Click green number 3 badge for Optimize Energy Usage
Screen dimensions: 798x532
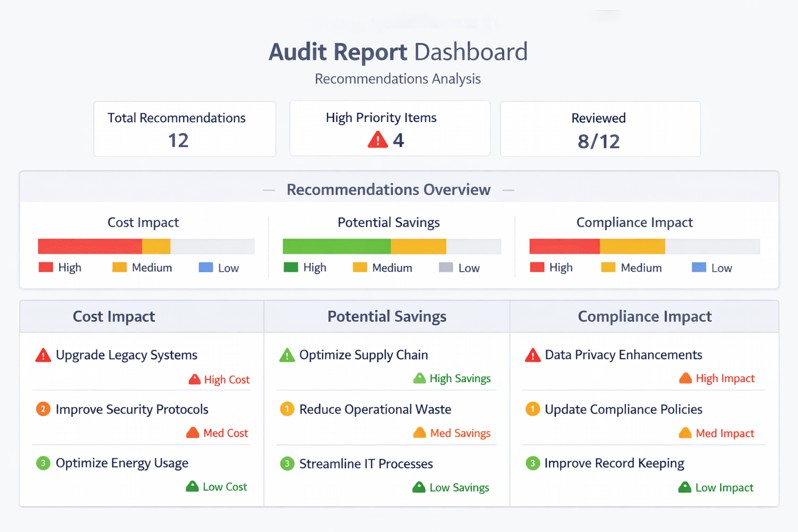pos(43,463)
